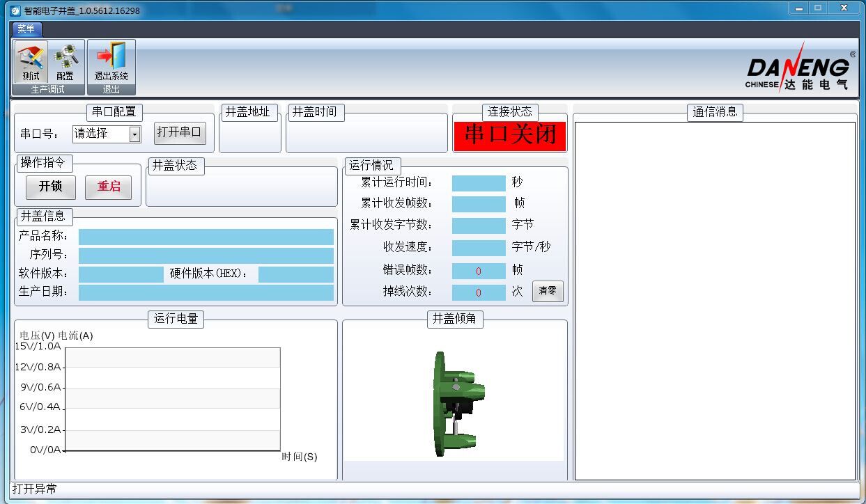Click the red 串口关闭 status indicator

510,136
